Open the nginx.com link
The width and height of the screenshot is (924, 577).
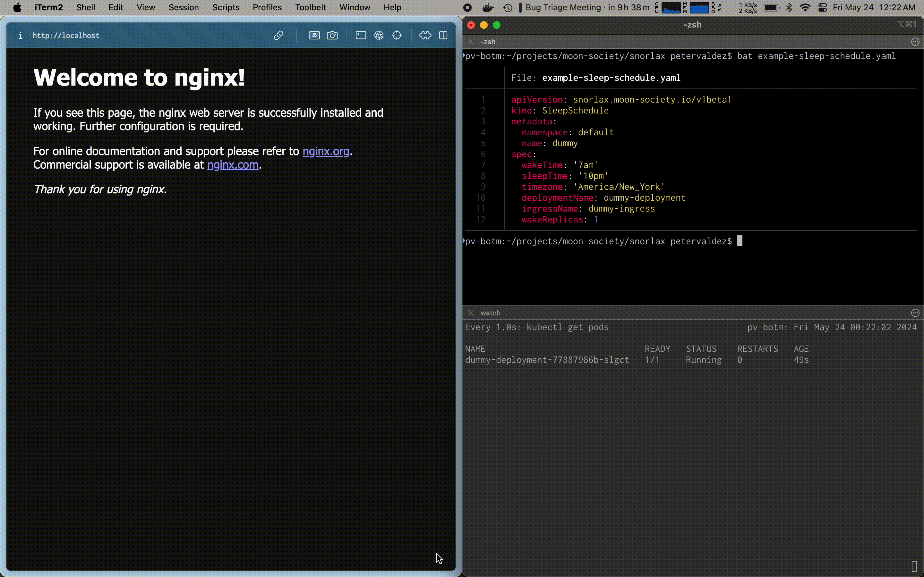click(x=233, y=165)
